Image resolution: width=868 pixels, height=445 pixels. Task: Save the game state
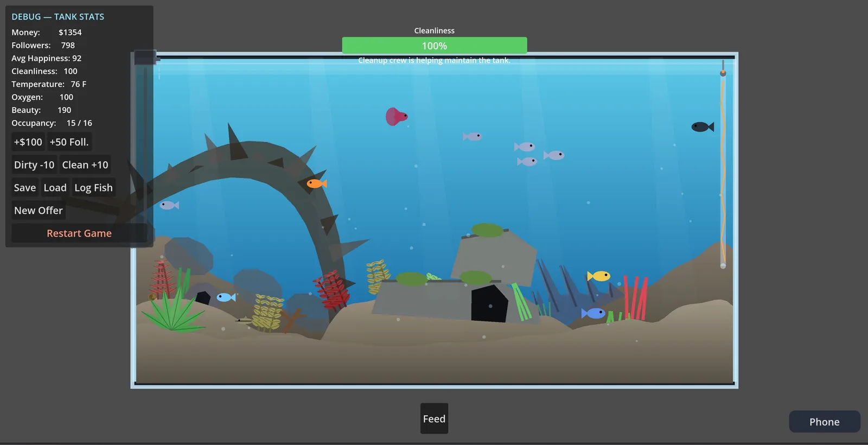coord(25,188)
